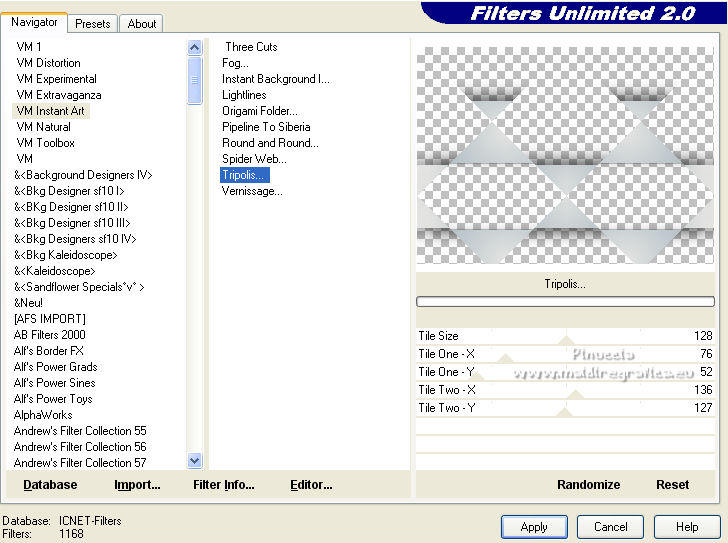Select VM 1 filter category
The height and width of the screenshot is (543, 728).
point(29,47)
